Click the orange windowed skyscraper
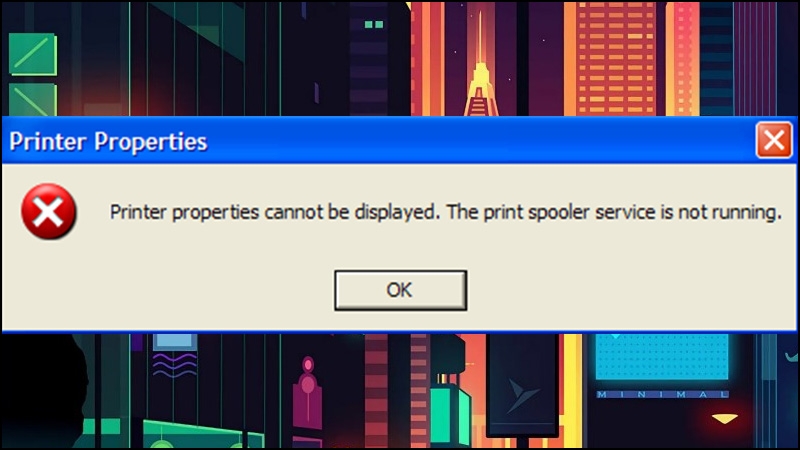This screenshot has height=450, width=800. pos(616,59)
